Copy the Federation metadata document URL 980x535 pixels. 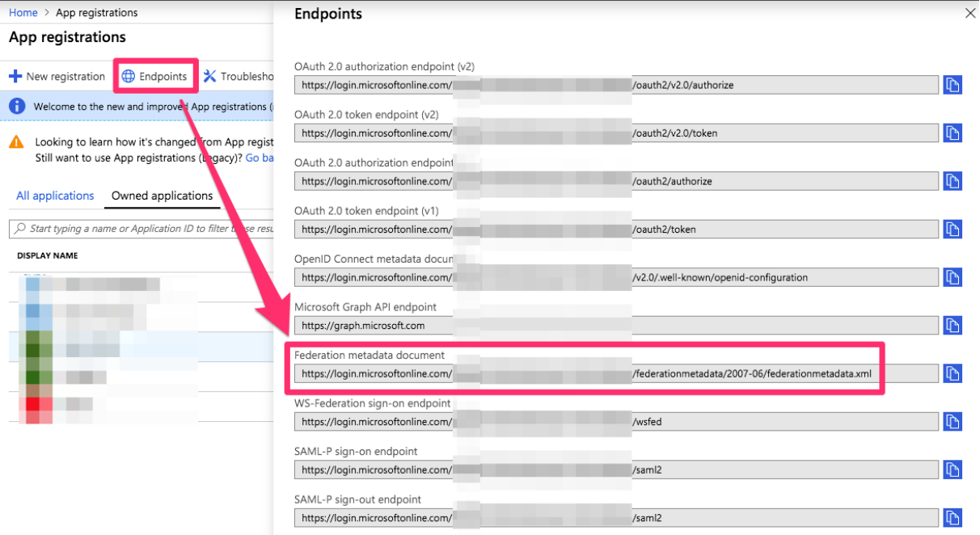pyautogui.click(x=953, y=373)
